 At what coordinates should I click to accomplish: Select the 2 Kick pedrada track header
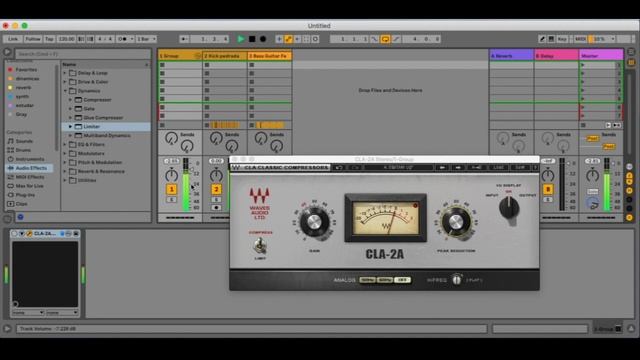[x=224, y=56]
